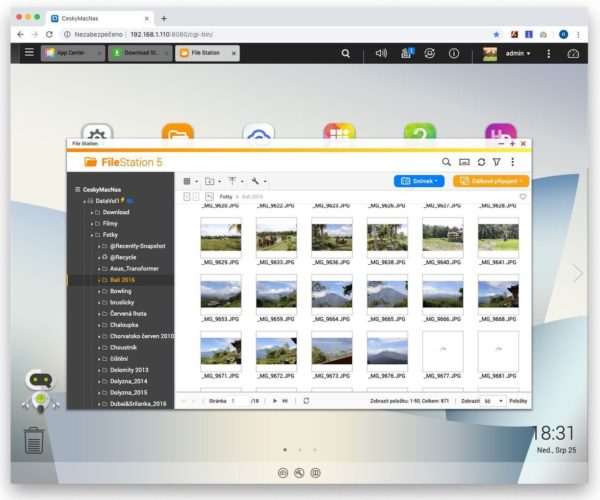
Task: Click the info icon in top bar
Action: pos(453,53)
